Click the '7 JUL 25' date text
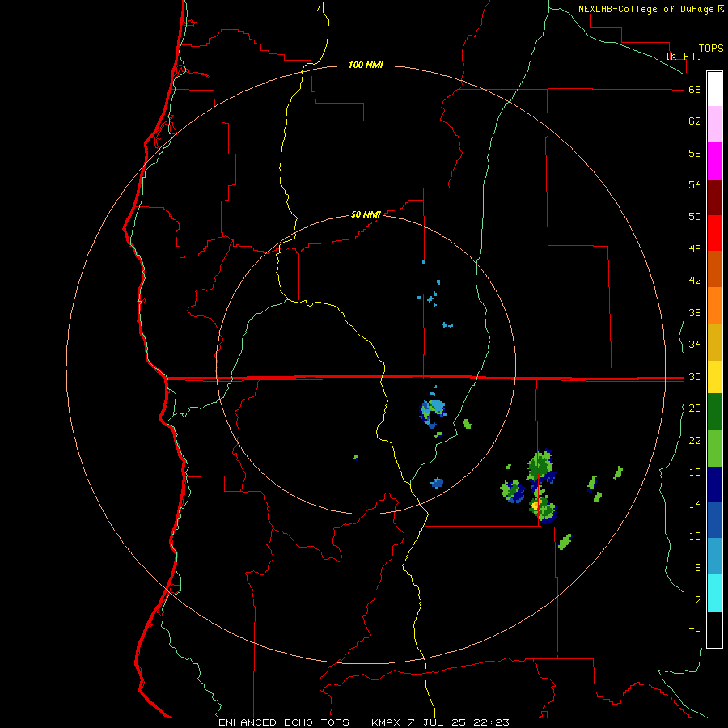This screenshot has height=728, width=728. 438,722
